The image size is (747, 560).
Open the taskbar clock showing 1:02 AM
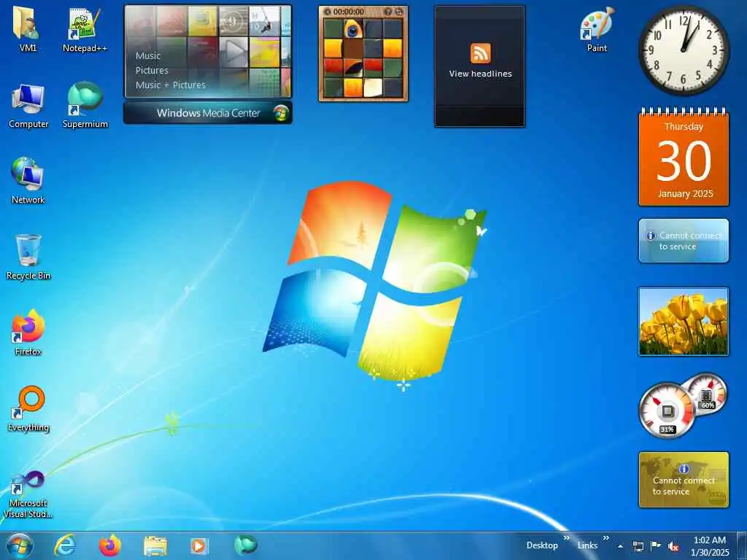pos(710,546)
